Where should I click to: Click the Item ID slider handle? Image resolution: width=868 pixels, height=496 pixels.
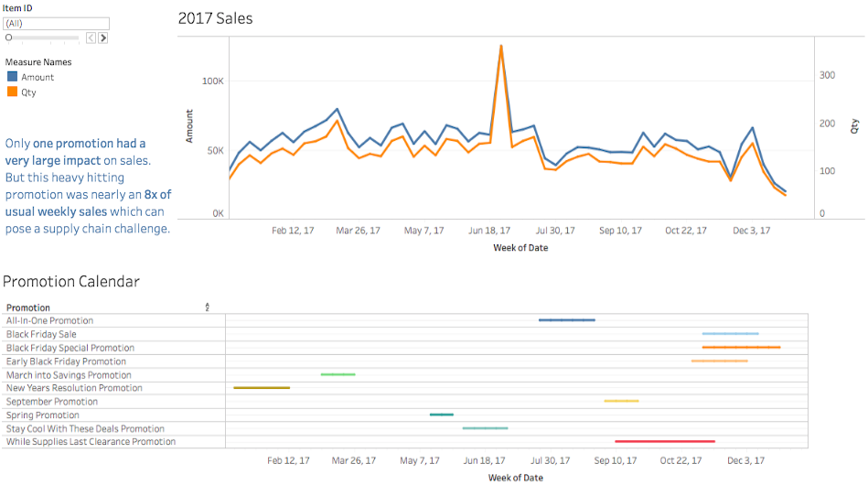pos(8,38)
